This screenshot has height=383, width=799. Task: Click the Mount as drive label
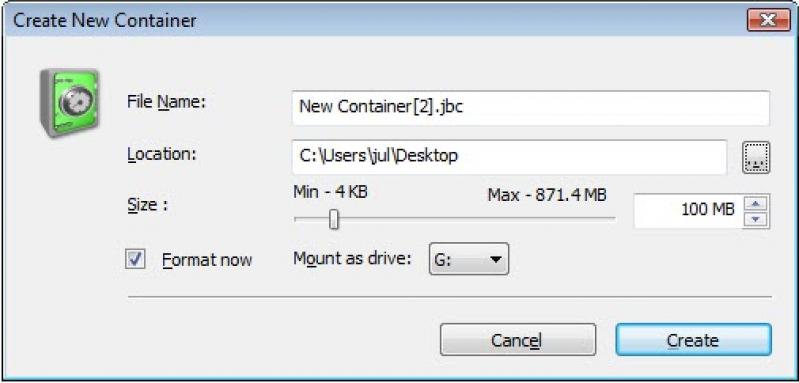pos(352,258)
